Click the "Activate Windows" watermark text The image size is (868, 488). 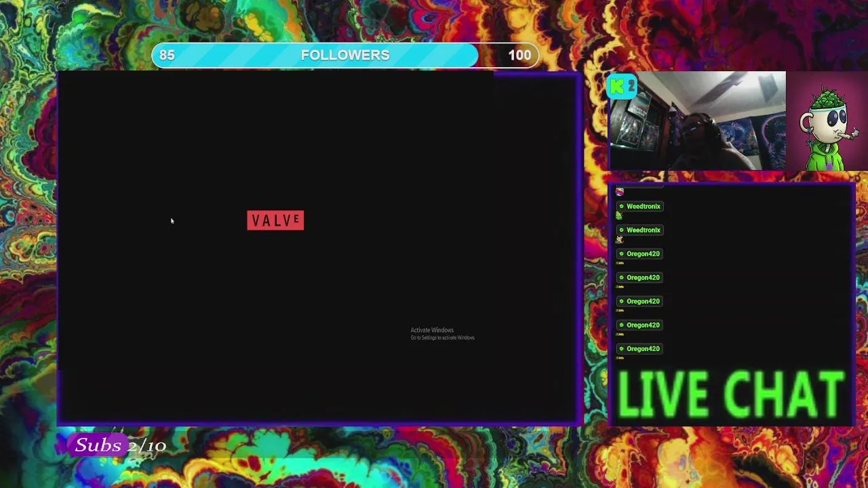click(432, 330)
